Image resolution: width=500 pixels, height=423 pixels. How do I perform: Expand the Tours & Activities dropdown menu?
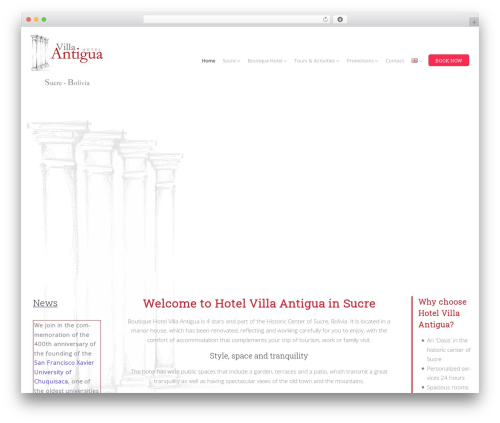tap(317, 61)
